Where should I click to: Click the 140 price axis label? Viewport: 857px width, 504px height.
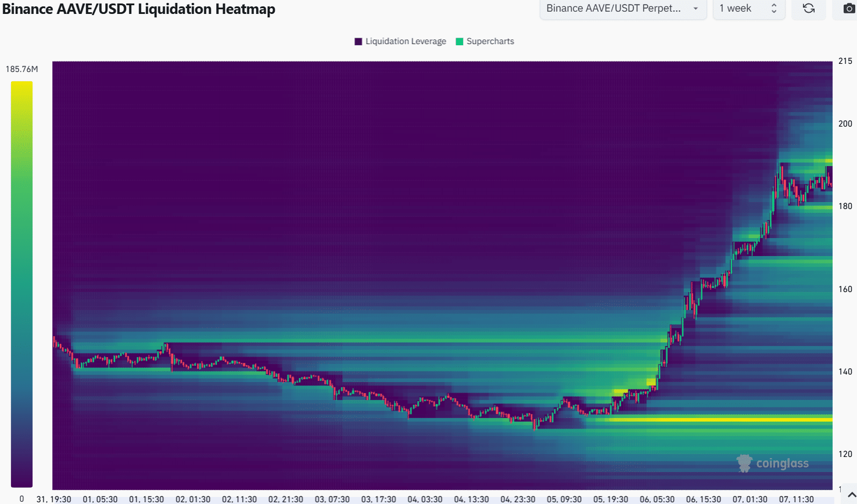point(845,372)
